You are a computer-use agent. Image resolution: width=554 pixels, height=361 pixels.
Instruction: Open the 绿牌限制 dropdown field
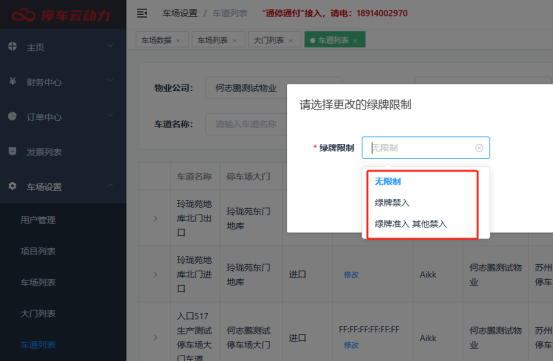point(425,148)
